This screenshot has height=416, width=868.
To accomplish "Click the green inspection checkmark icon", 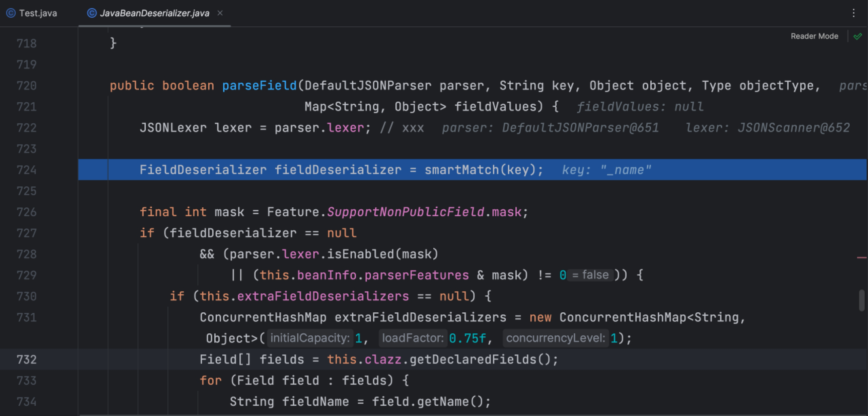I will (x=857, y=36).
